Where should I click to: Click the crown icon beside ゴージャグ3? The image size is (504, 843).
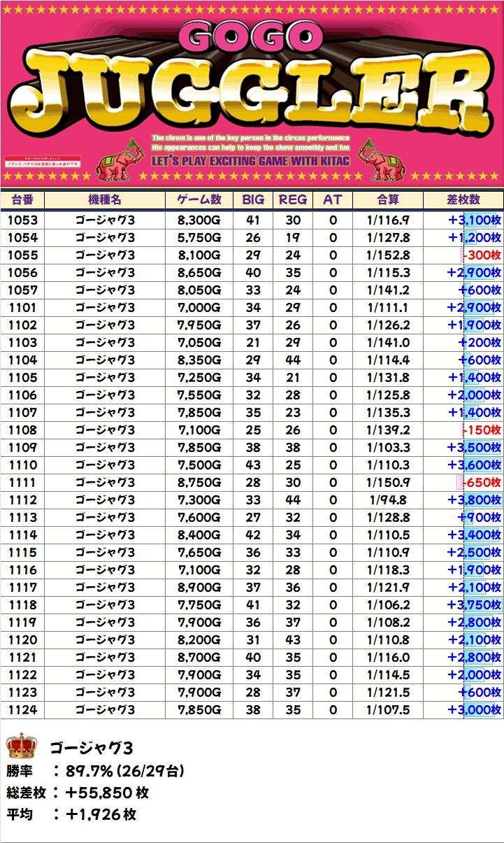click(20, 746)
